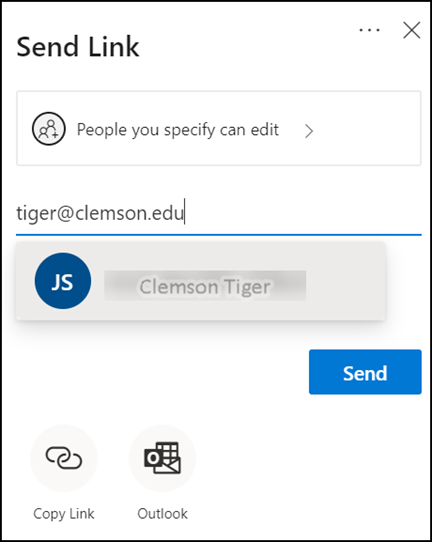432x542 pixels.
Task: Place cursor at the end of tiger@clemson.edu
Action: coord(184,213)
